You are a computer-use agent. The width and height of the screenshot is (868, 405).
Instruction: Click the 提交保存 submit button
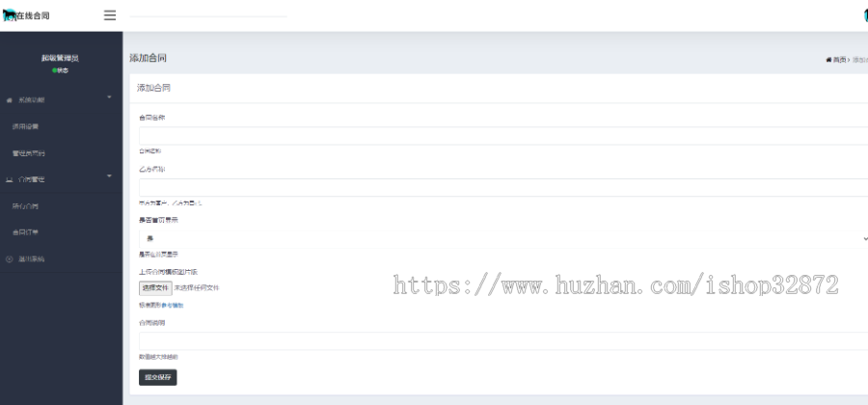158,378
